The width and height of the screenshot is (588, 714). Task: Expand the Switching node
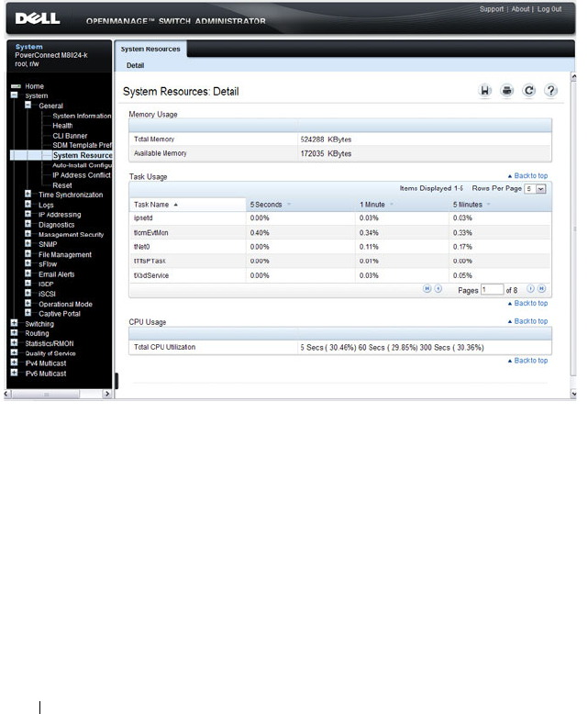[x=14, y=323]
